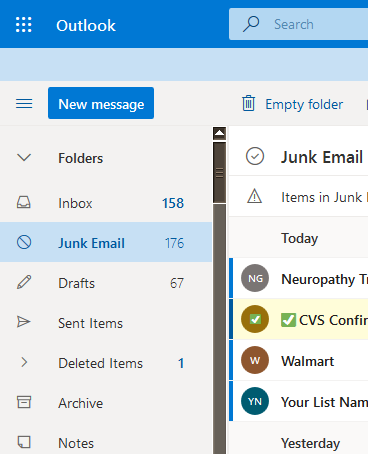Screen dimensions: 368x454
Task: Click the Sent Items paper plane icon
Action: 24,322
